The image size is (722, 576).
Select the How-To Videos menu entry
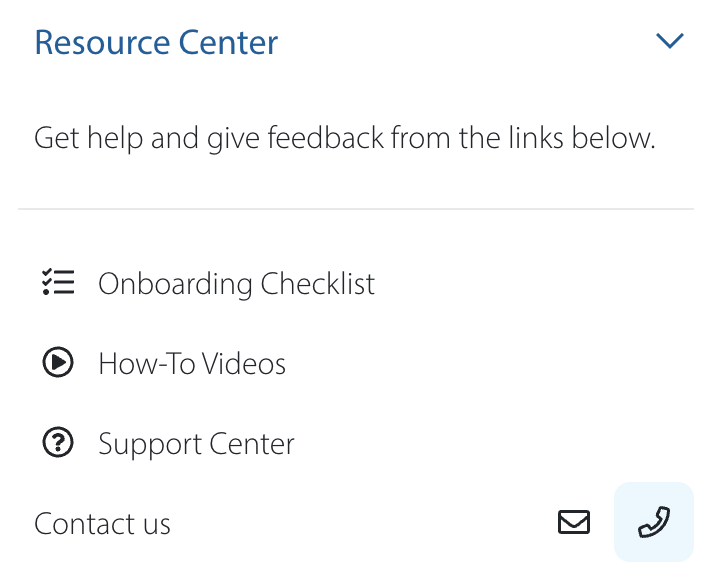point(192,364)
